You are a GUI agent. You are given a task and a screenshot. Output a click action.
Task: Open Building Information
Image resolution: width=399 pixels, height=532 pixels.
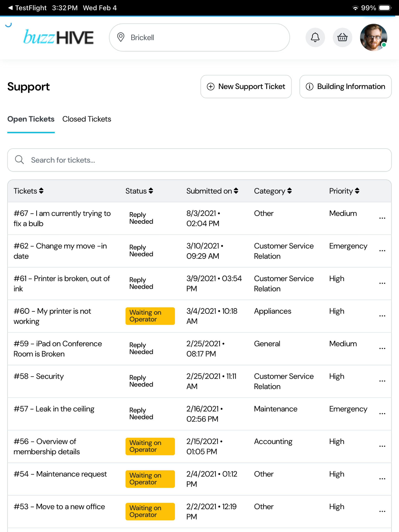tap(345, 87)
